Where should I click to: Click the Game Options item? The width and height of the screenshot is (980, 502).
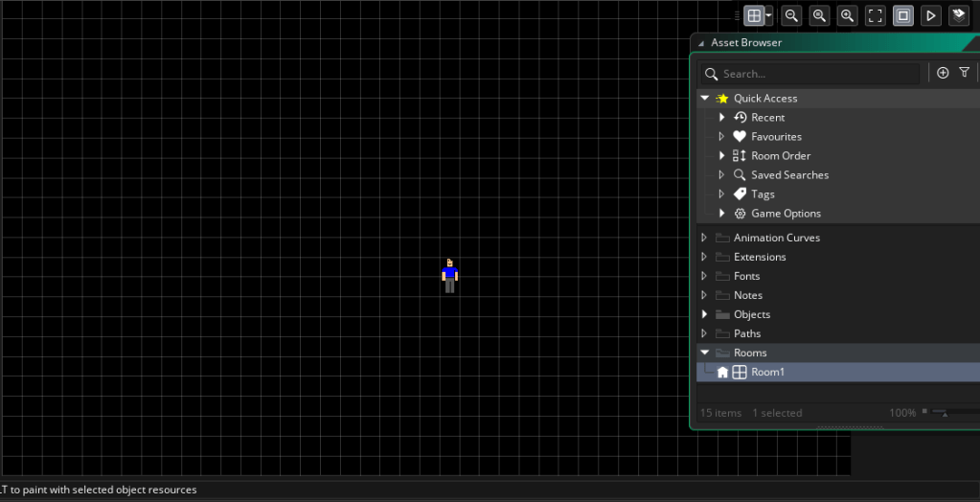tap(786, 213)
